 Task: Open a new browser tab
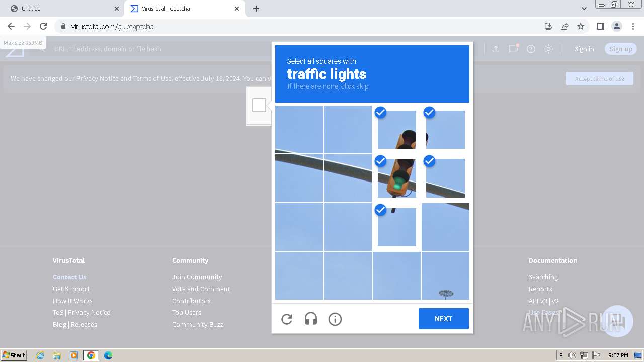click(x=256, y=9)
